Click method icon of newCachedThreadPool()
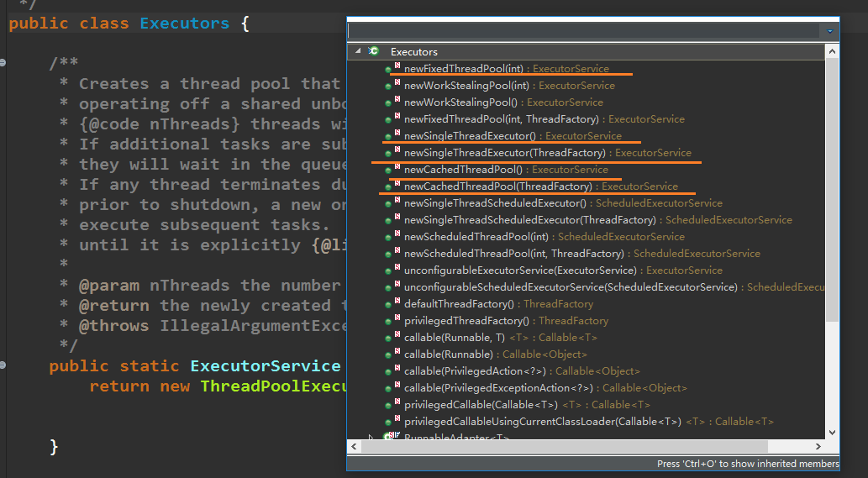Image resolution: width=868 pixels, height=478 pixels. pyautogui.click(x=392, y=170)
